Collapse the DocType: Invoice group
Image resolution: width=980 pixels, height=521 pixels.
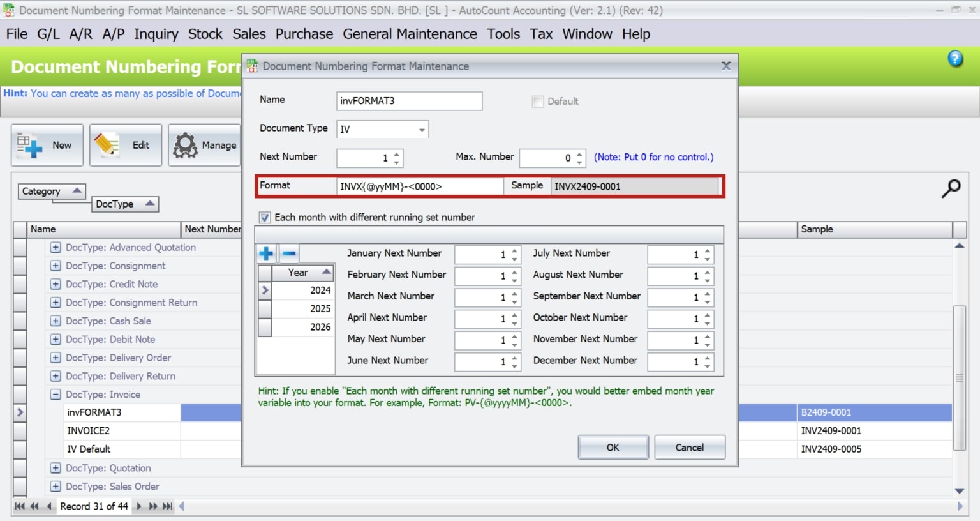[x=55, y=395]
